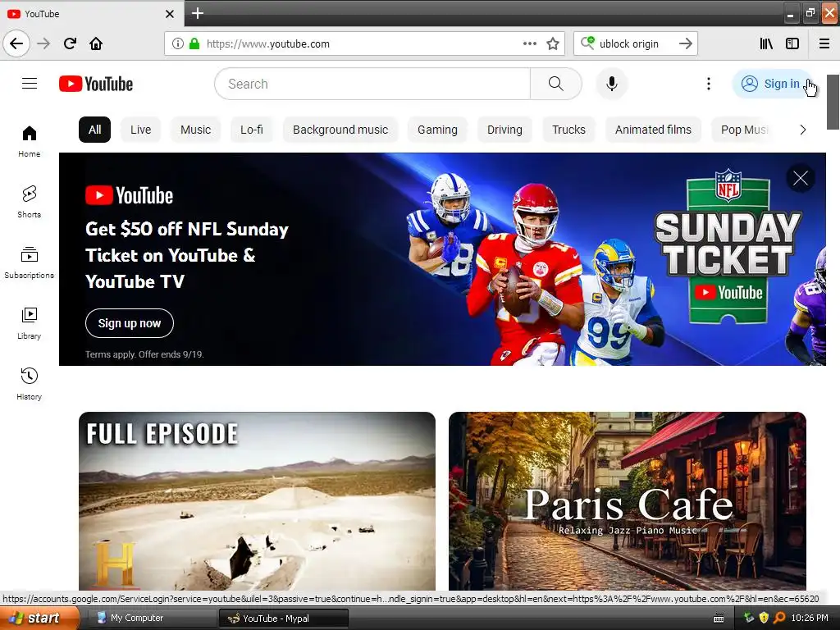Image resolution: width=840 pixels, height=630 pixels.
Task: Open YouTube settings three-dot menu
Action: (x=708, y=84)
